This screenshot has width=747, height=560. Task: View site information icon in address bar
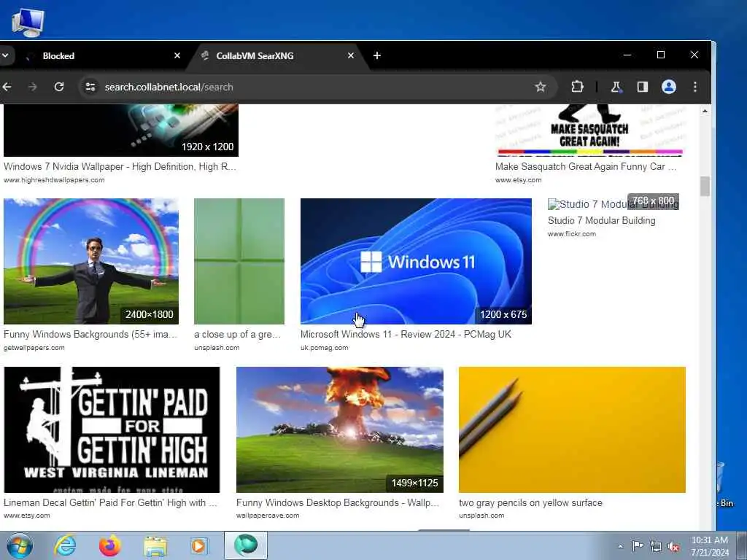point(90,87)
